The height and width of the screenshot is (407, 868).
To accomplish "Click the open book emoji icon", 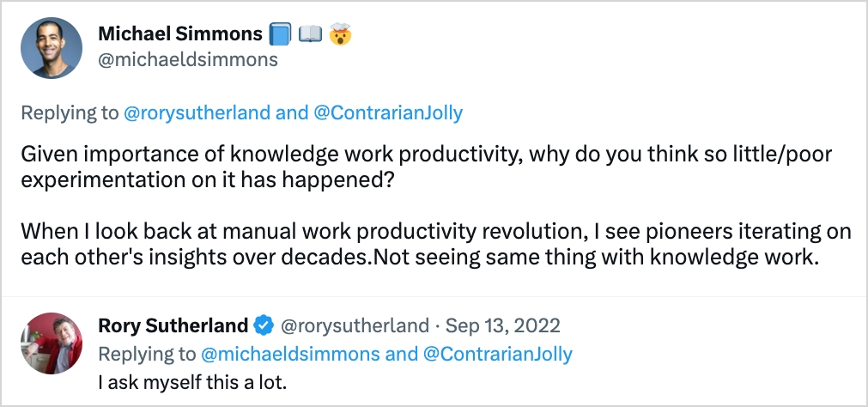I will point(311,34).
